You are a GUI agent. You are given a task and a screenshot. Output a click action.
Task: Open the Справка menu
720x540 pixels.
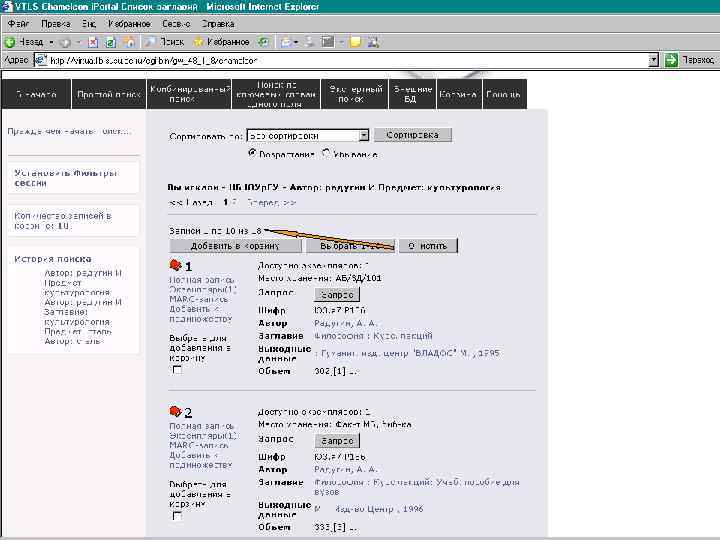218,23
